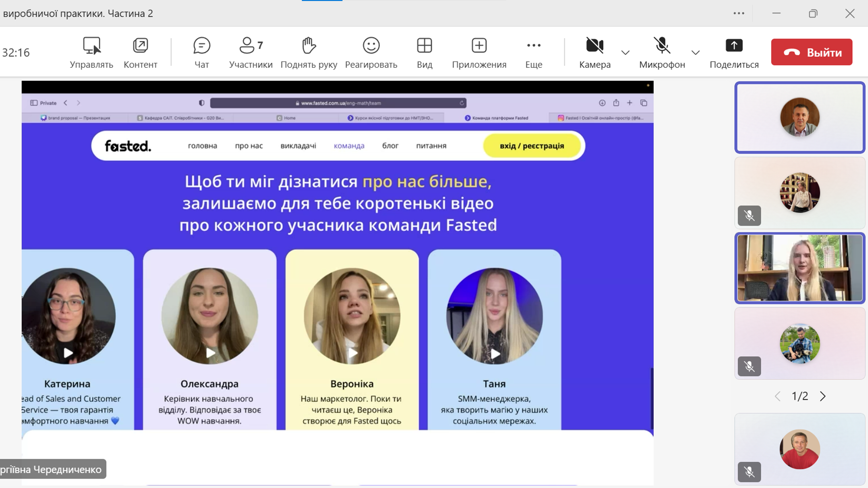Open the Еще more actions menu
Viewport: 868px width, 488px height.
click(534, 53)
